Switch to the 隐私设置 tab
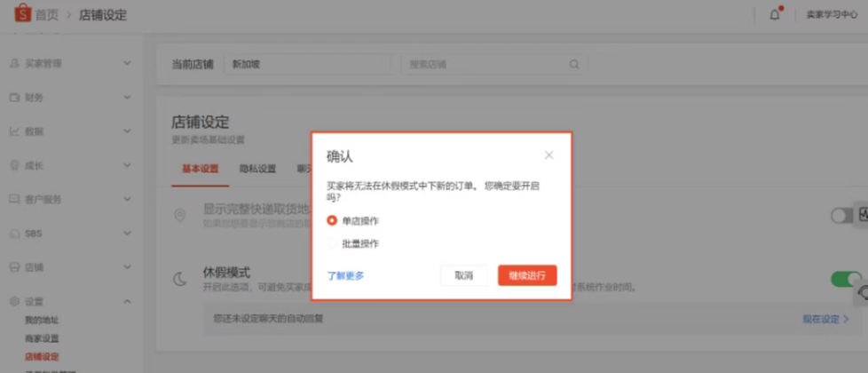This screenshot has height=373, width=868. 257,169
